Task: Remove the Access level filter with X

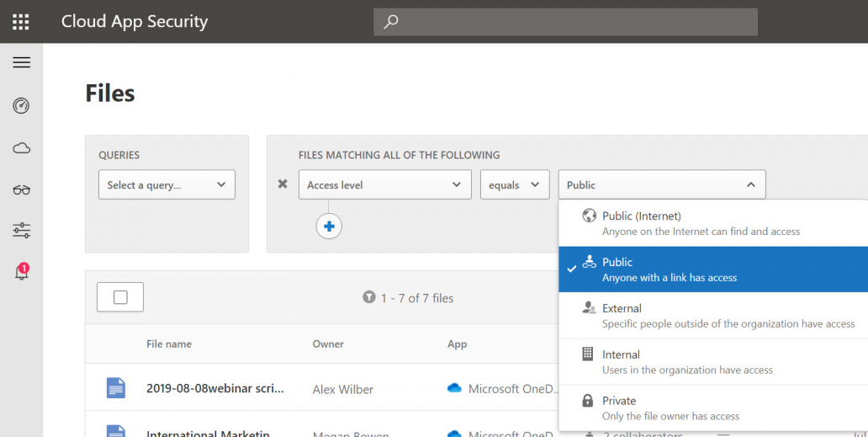Action: [x=283, y=184]
